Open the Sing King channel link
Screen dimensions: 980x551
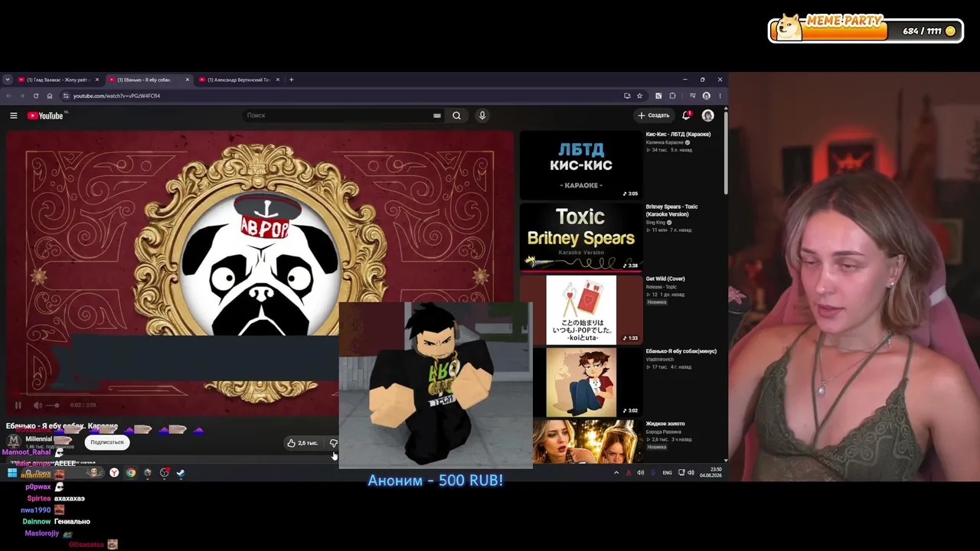(x=656, y=223)
